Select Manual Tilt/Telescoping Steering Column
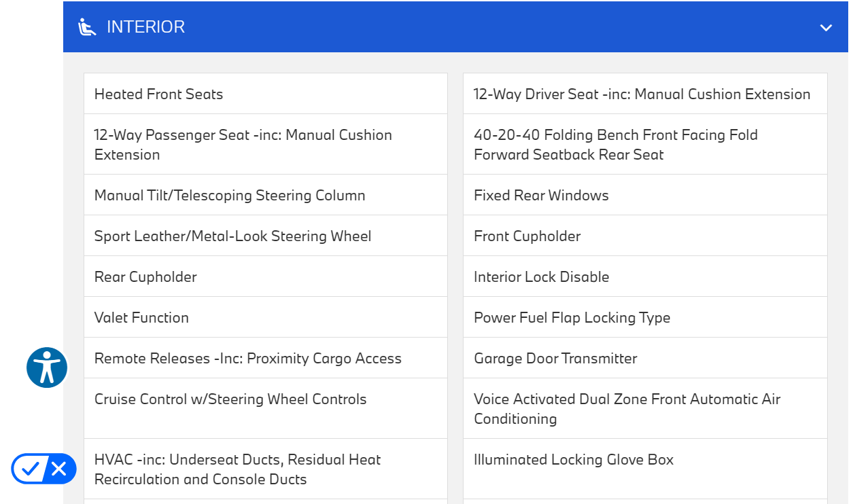 coord(230,196)
